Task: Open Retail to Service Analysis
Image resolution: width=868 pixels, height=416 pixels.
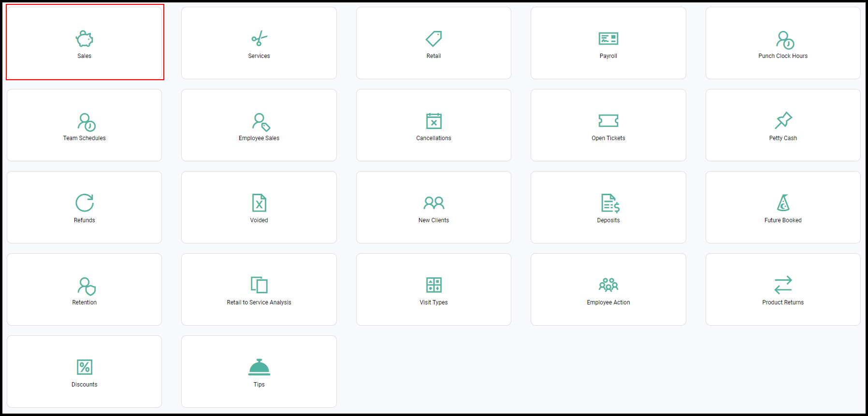Action: (259, 289)
